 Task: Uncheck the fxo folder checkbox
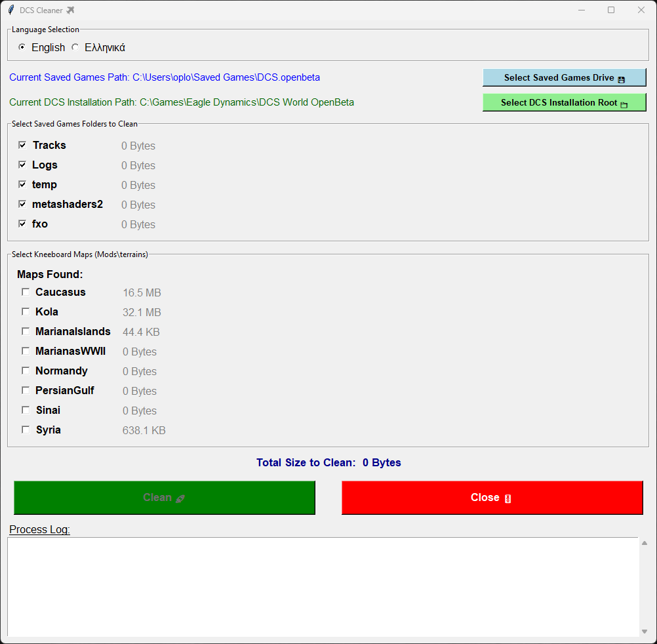(22, 224)
